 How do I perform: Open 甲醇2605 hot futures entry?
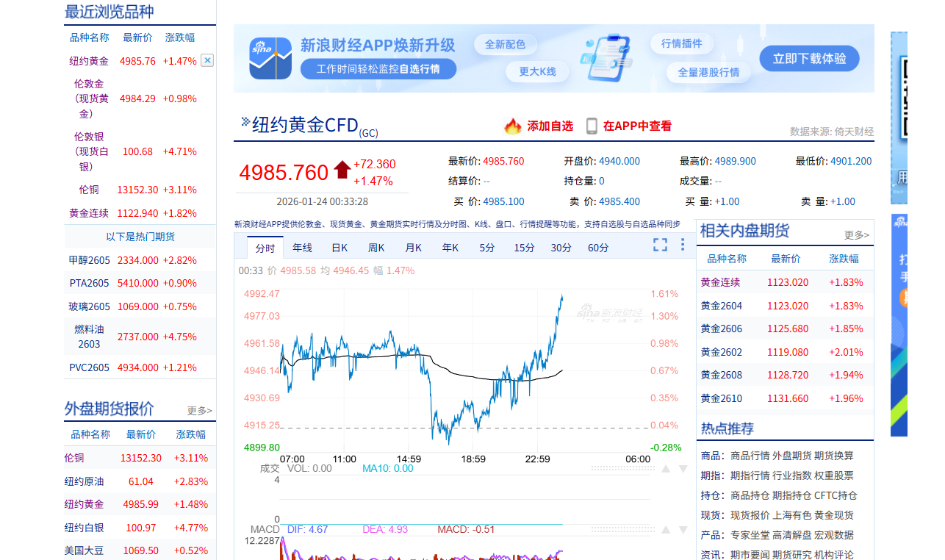(89, 260)
